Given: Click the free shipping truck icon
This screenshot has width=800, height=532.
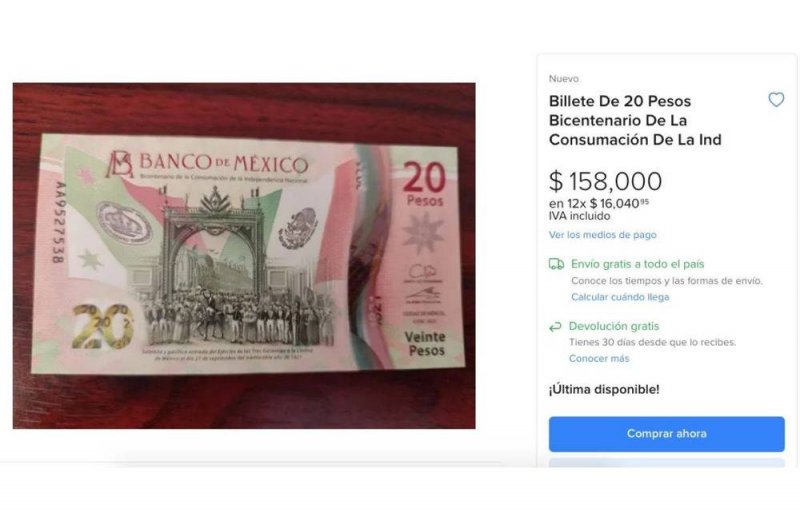Looking at the screenshot, I should pos(556,264).
